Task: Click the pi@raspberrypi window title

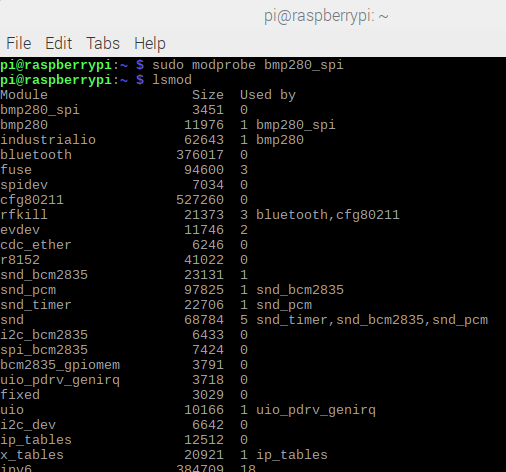Action: [x=326, y=16]
